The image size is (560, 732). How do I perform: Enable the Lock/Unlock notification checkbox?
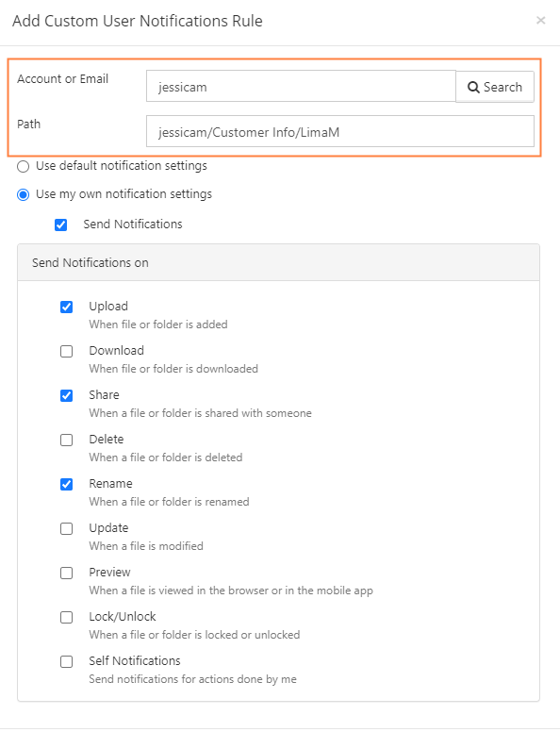click(x=67, y=617)
